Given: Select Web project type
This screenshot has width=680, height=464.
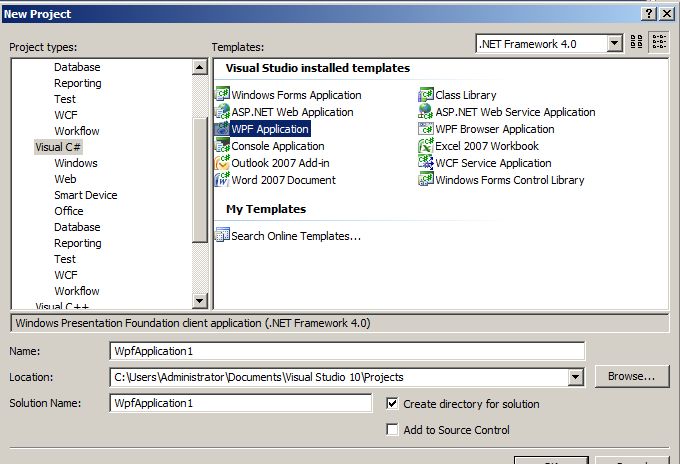Looking at the screenshot, I should [x=65, y=179].
